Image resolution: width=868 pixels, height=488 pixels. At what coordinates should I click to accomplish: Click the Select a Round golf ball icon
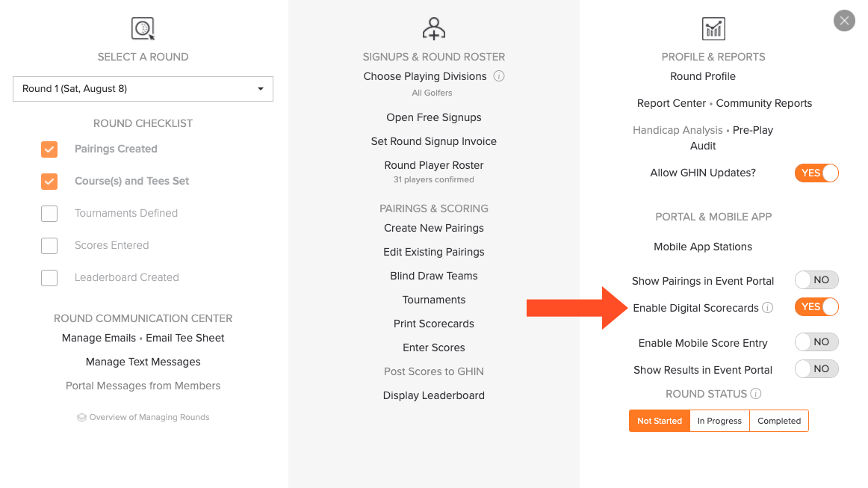point(143,29)
